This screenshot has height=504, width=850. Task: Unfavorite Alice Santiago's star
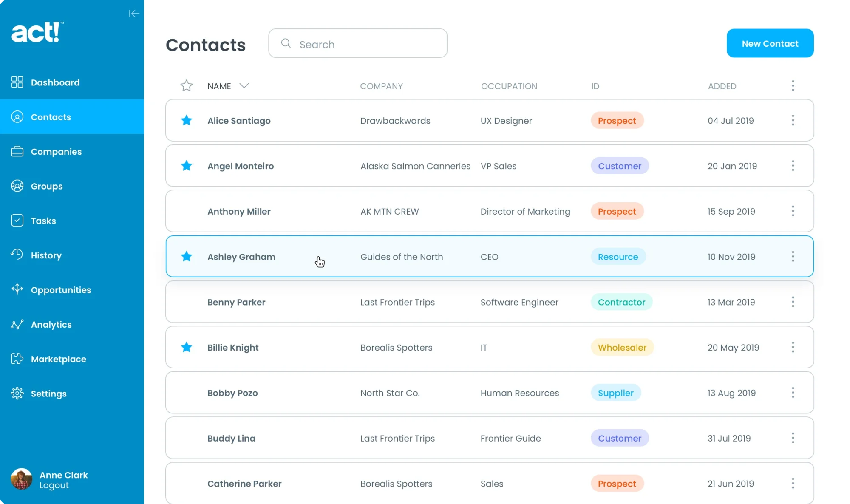186,120
